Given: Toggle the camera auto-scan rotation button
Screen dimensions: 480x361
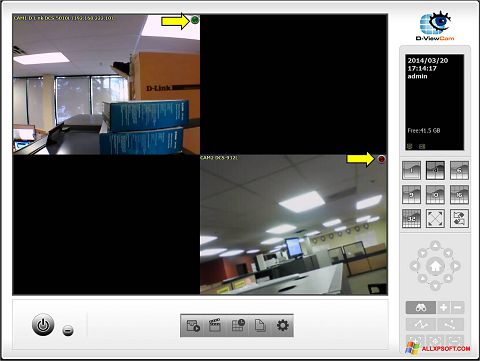Looking at the screenshot, I should [459, 219].
